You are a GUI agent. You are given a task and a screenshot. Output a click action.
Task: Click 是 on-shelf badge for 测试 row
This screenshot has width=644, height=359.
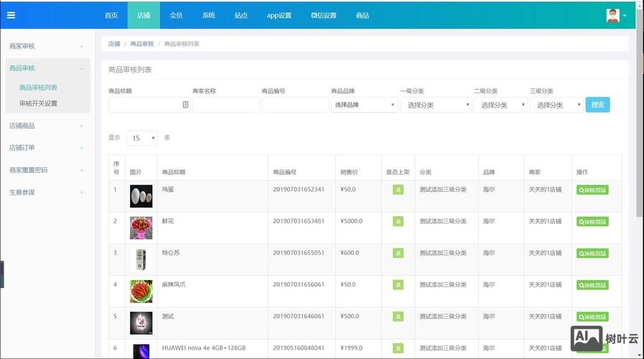tap(398, 317)
